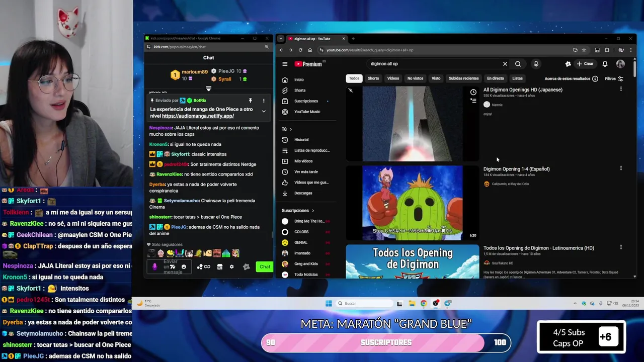Open options for All Digimon Openings HD
The image size is (644, 362).
click(x=621, y=89)
